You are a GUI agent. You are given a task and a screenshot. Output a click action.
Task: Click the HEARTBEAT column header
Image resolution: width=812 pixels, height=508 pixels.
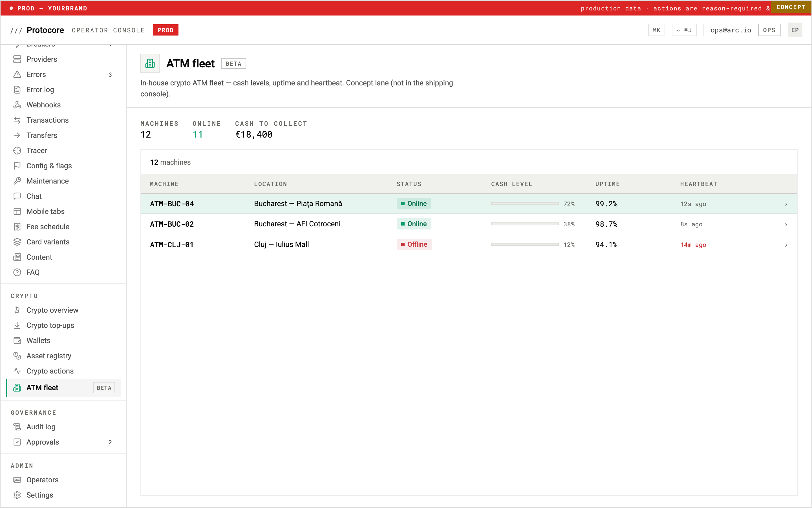[699, 184]
